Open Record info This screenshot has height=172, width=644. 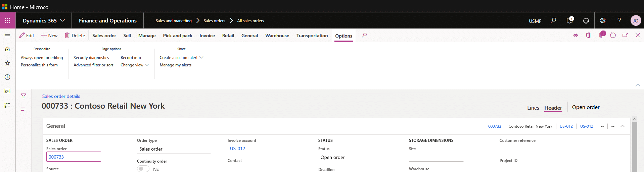[x=131, y=58]
